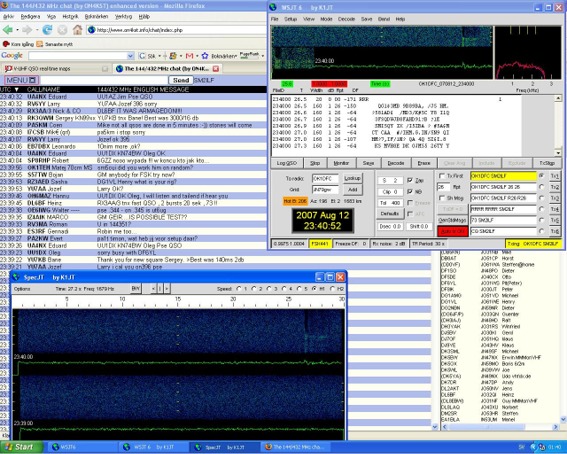Go to the Firefox home page icon
This screenshot has width=567, height=454.
click(x=77, y=30)
